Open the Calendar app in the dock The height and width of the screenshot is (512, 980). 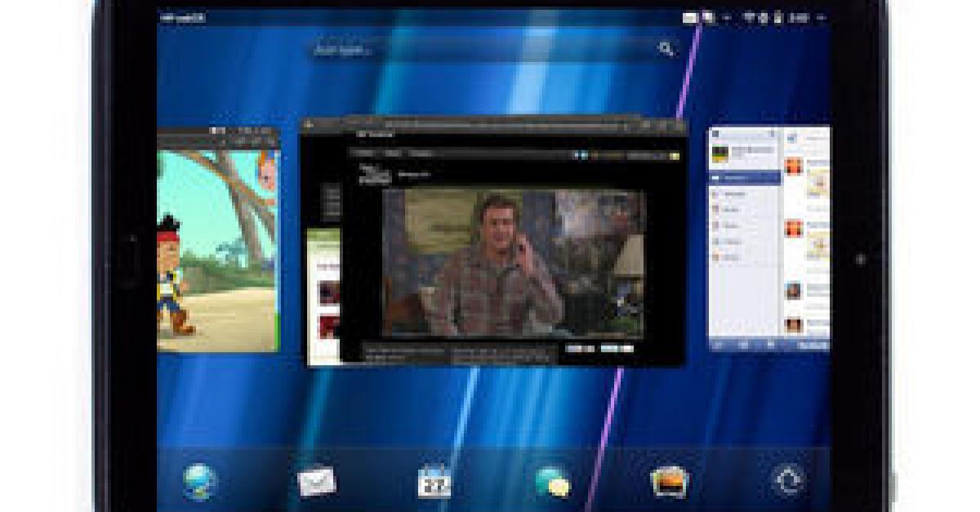[435, 481]
